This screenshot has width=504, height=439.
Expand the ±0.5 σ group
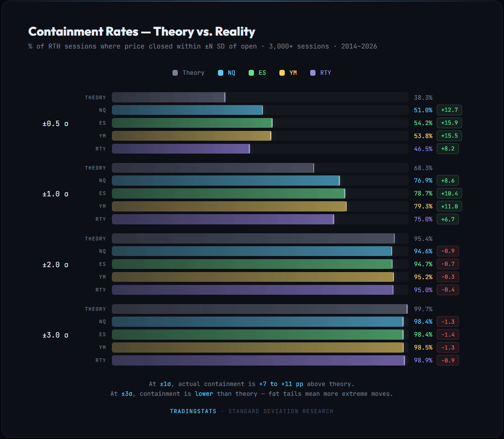54,123
